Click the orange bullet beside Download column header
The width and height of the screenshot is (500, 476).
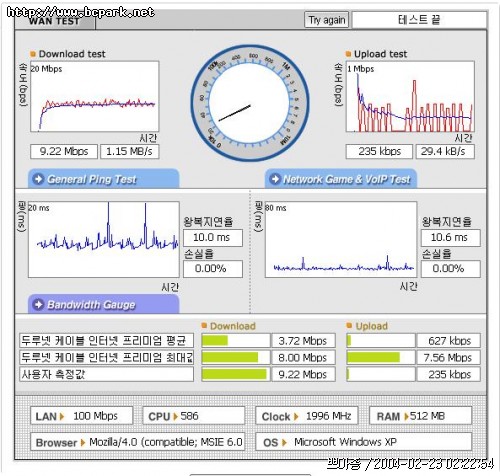[204, 325]
